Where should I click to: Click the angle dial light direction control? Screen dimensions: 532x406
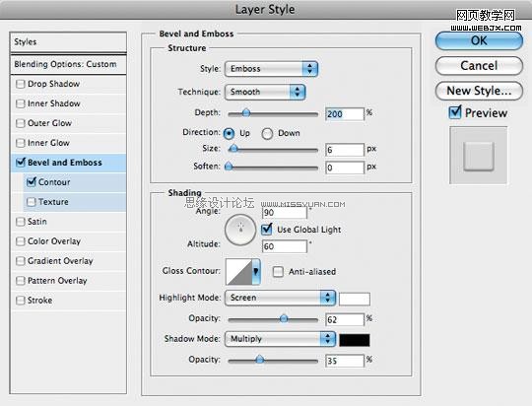(x=240, y=230)
